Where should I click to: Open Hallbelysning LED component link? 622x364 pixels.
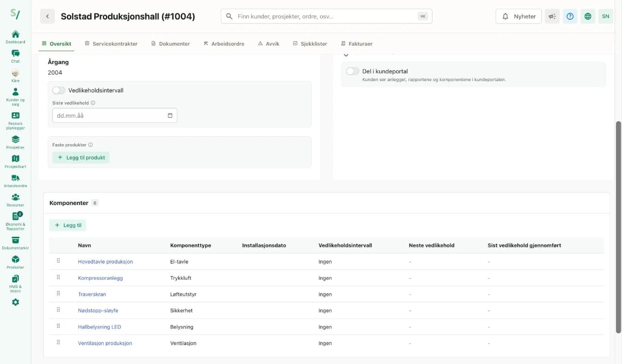point(99,327)
